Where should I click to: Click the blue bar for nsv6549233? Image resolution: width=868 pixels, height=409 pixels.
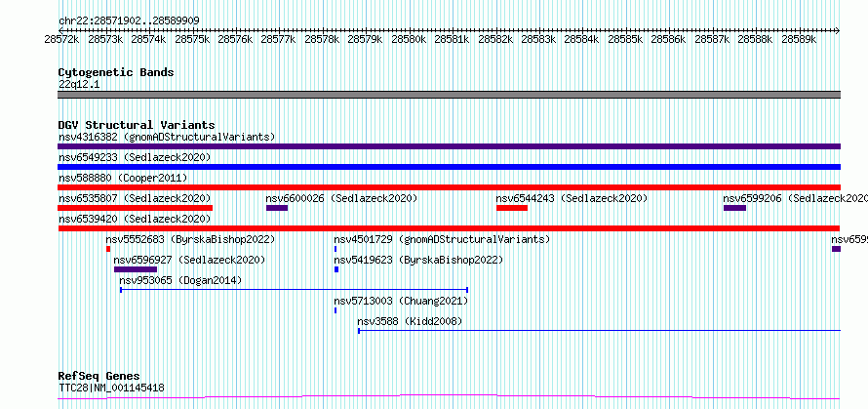(x=449, y=167)
